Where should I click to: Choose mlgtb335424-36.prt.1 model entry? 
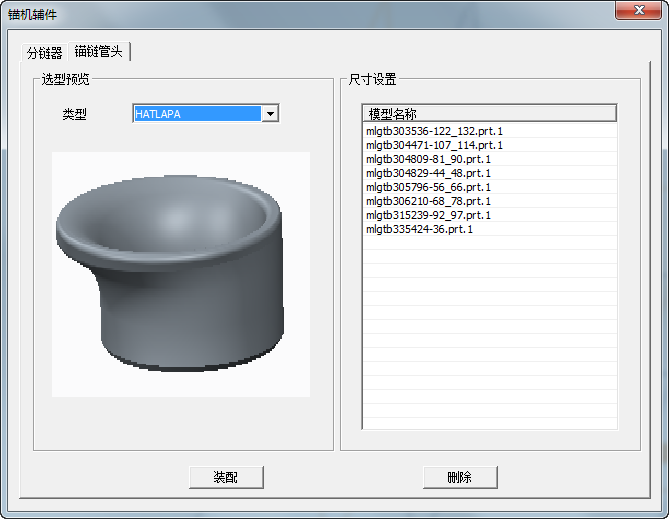pos(419,229)
